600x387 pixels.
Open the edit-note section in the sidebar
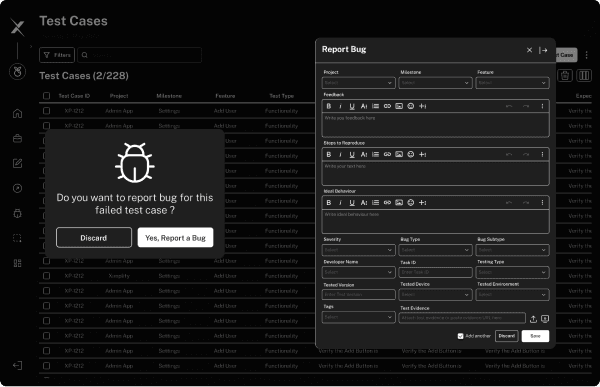click(x=17, y=163)
